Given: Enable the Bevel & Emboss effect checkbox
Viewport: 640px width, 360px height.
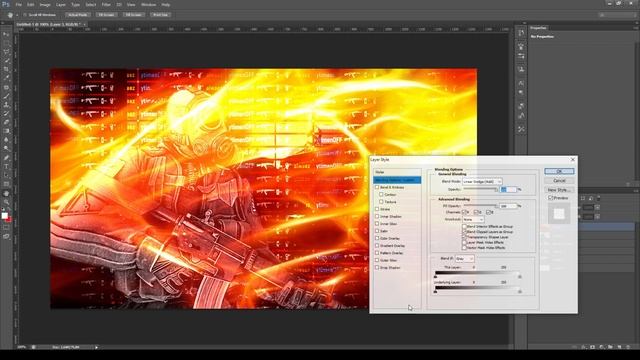Looking at the screenshot, I should [x=377, y=187].
